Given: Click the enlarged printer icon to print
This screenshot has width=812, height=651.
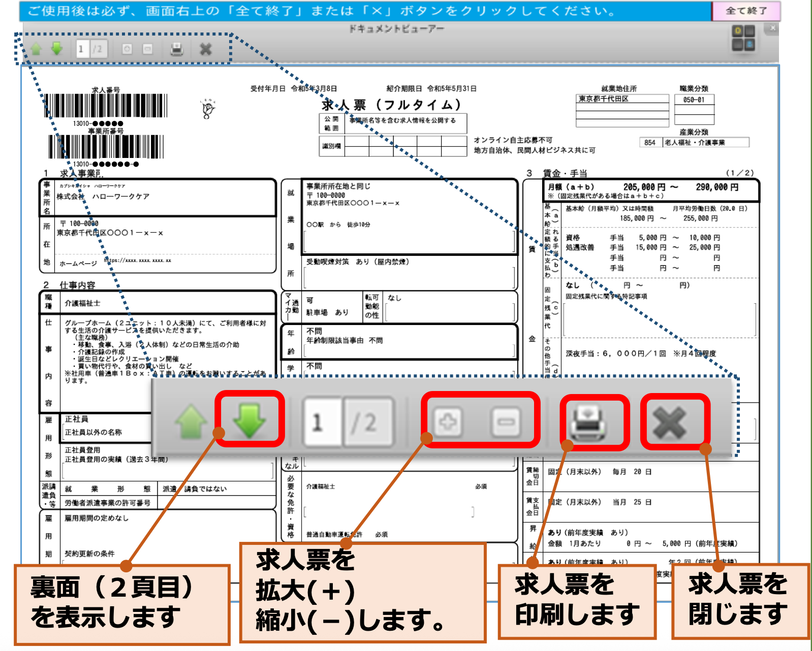Looking at the screenshot, I should 588,422.
